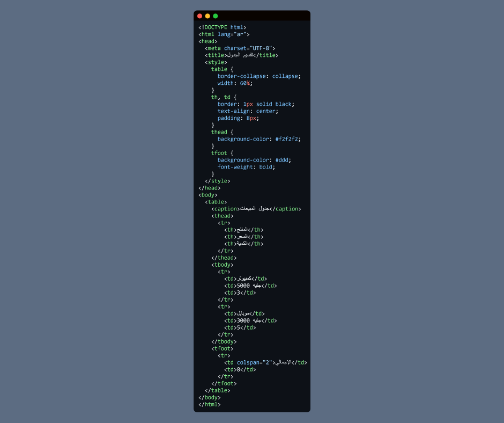
Task: Click the opening <caption> tag line
Action: [x=256, y=209]
